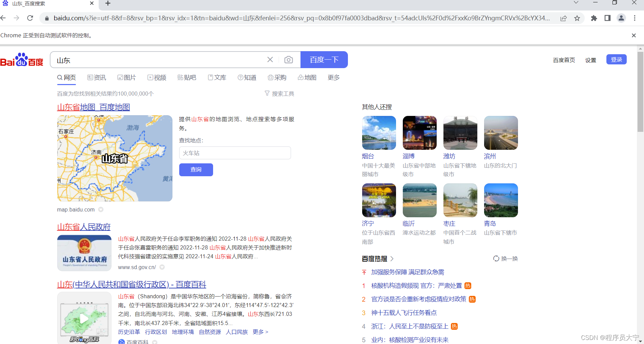Switch to the 资讯 tab
The width and height of the screenshot is (644, 344).
click(97, 78)
